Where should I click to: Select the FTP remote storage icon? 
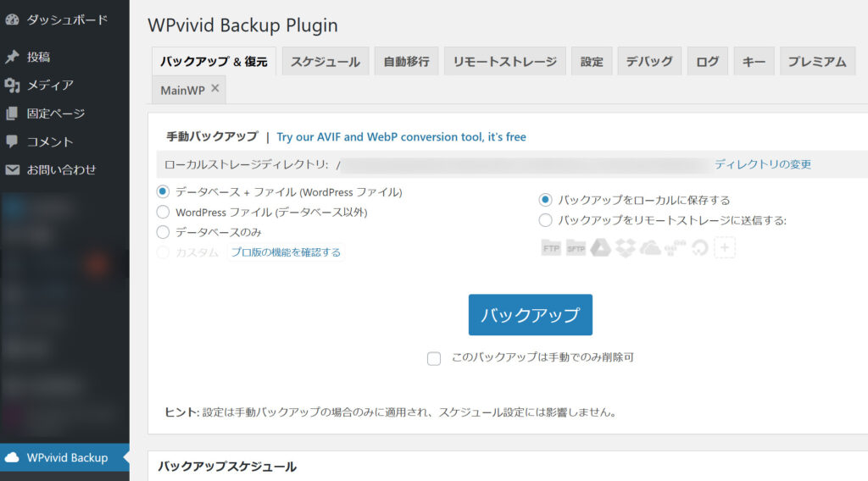(551, 248)
